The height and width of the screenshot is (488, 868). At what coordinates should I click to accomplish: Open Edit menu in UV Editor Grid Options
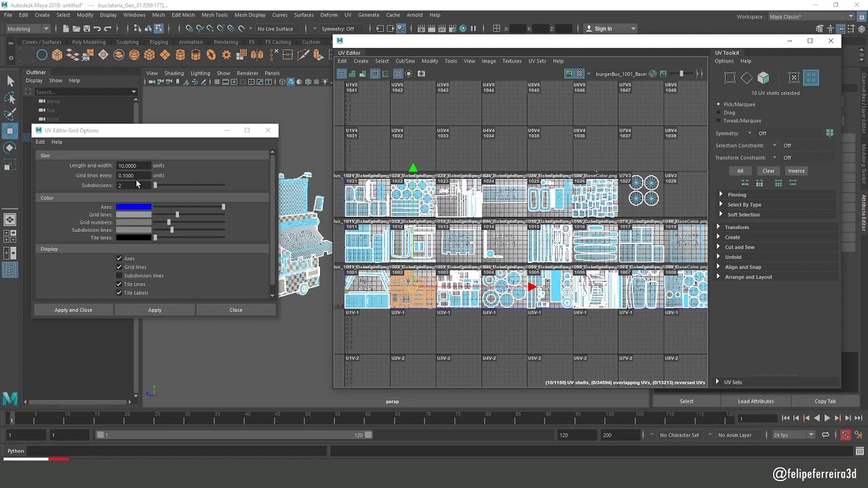[40, 142]
